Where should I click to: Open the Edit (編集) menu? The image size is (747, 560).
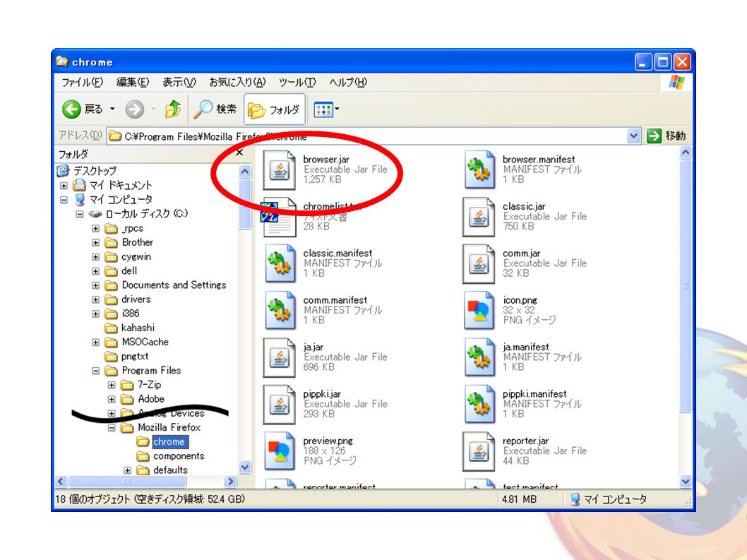[133, 83]
